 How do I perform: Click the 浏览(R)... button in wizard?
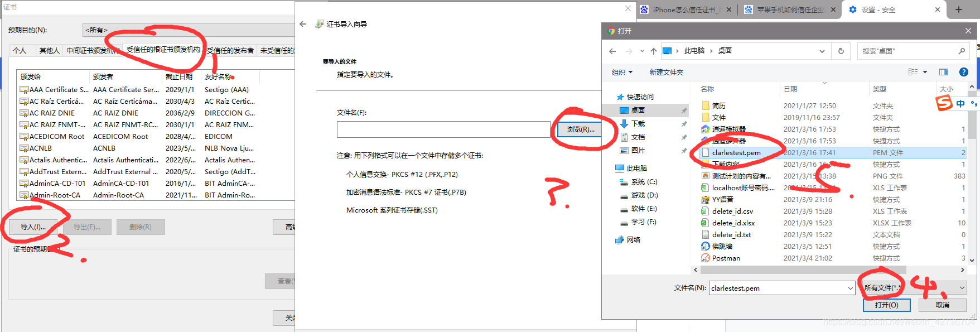point(581,129)
